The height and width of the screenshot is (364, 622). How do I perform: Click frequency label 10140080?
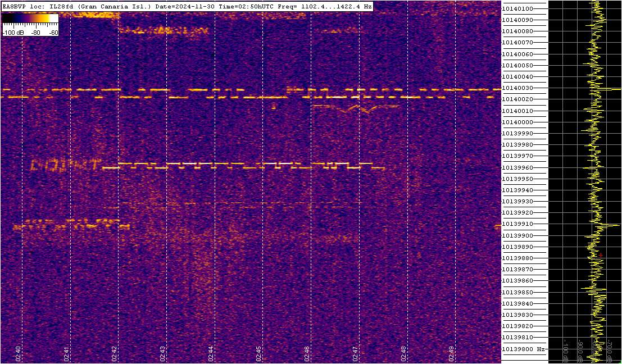point(517,31)
